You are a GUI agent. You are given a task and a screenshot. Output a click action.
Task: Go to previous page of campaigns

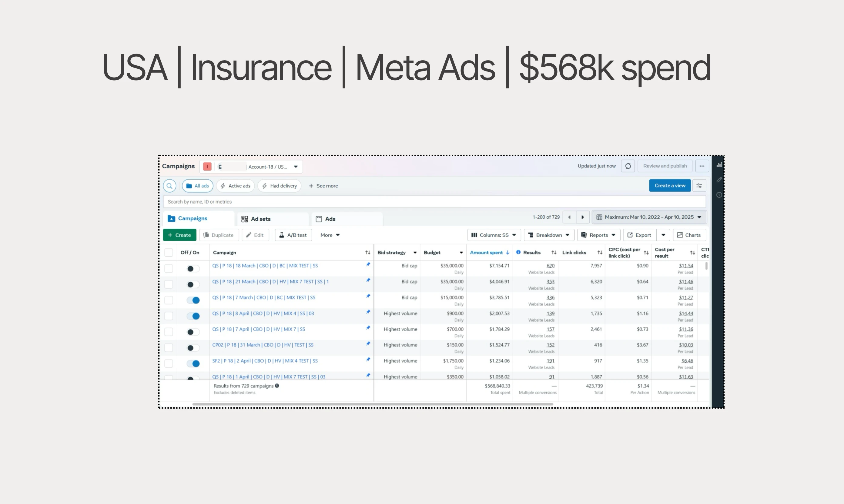click(x=569, y=217)
